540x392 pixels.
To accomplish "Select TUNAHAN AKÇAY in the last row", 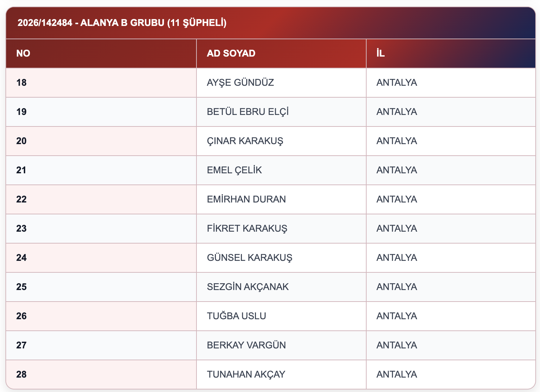I will click(x=246, y=374).
